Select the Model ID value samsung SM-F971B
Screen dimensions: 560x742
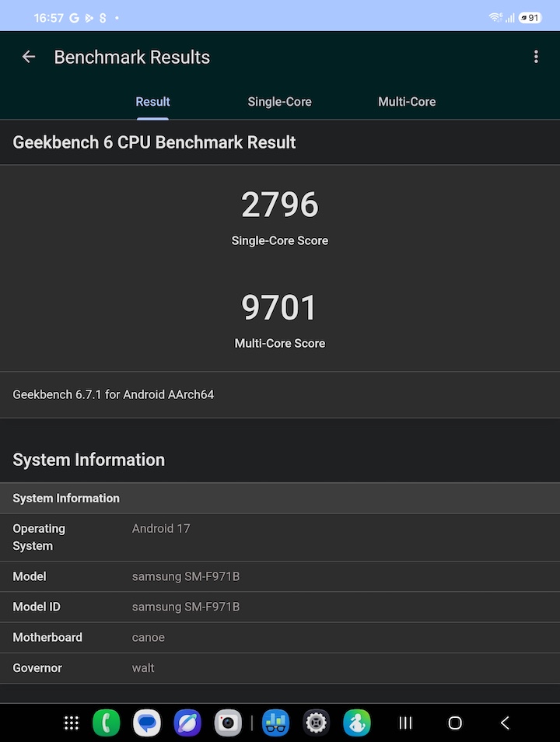pyautogui.click(x=186, y=607)
